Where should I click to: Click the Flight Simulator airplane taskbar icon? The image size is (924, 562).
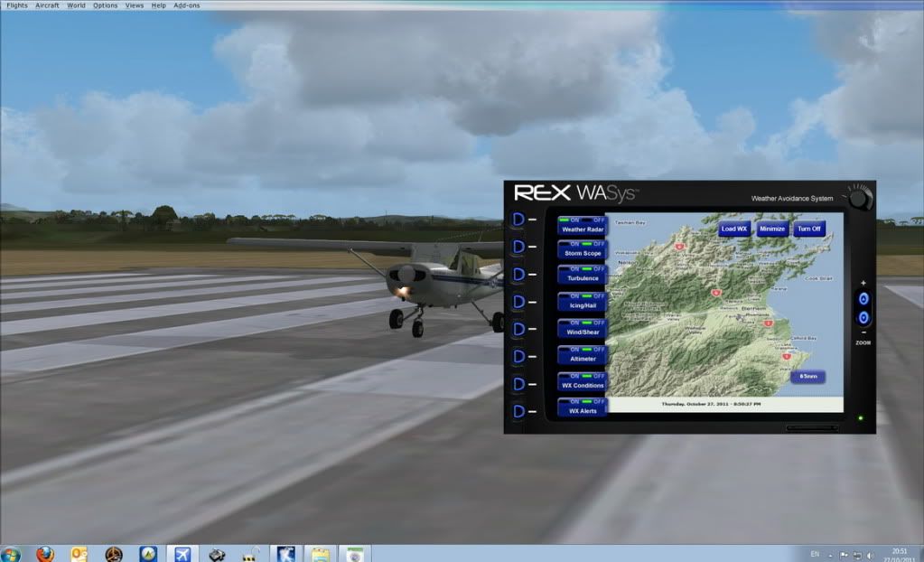pyautogui.click(x=182, y=553)
